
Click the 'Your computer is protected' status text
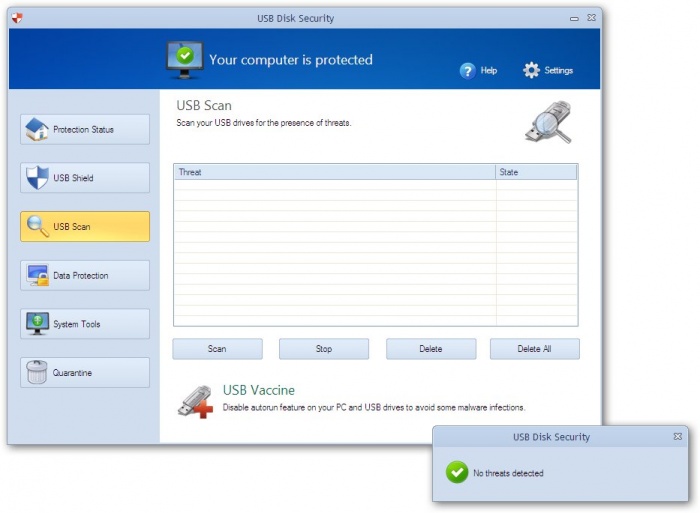(x=291, y=60)
